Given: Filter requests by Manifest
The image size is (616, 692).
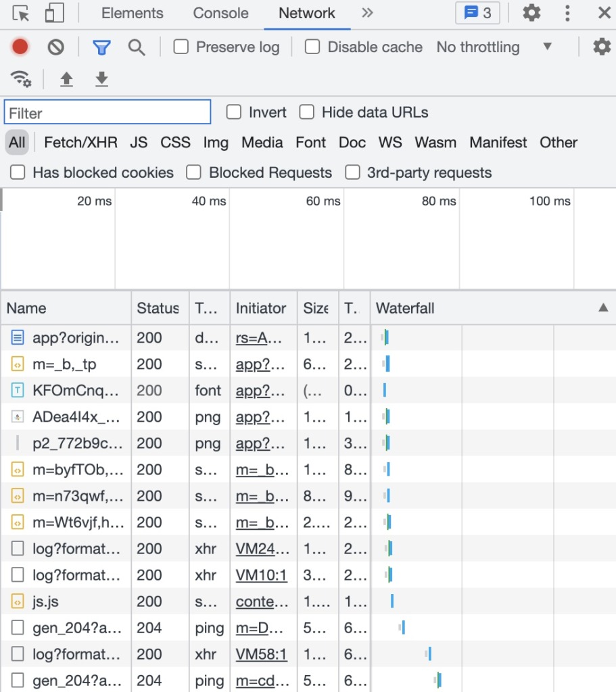Looking at the screenshot, I should coord(498,143).
